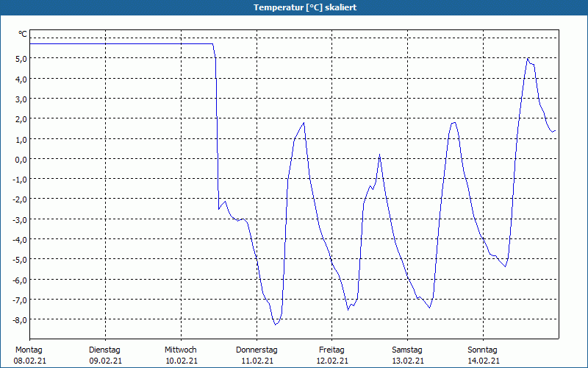Select the 'Mittwoch' day label
Viewport: 588px width, 368px height.
point(180,350)
